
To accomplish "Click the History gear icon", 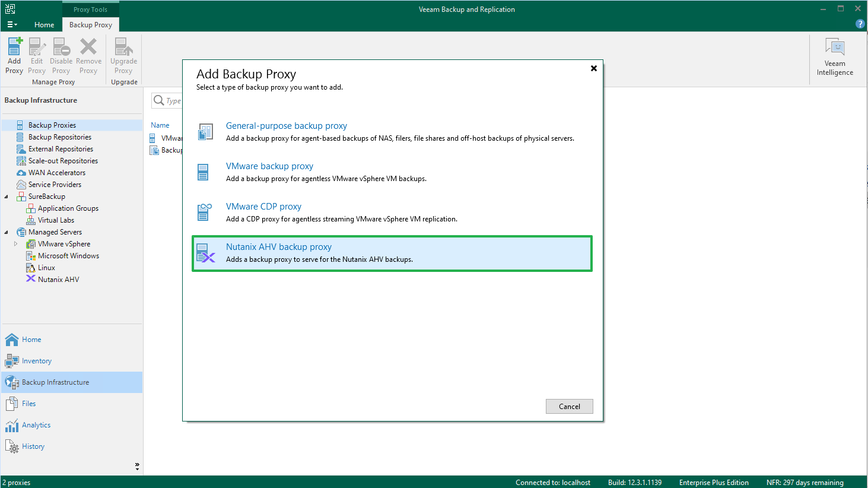I will click(12, 446).
